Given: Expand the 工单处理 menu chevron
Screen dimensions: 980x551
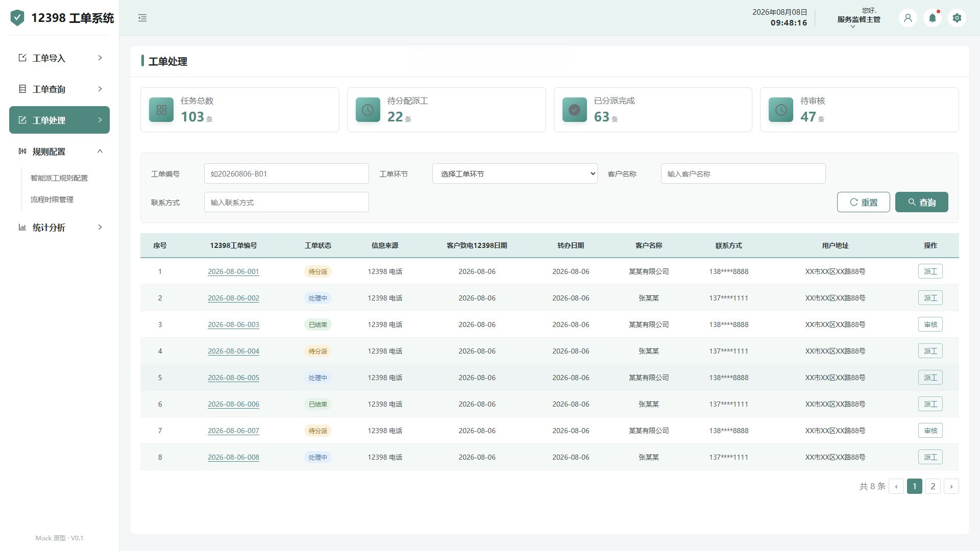Looking at the screenshot, I should 100,120.
